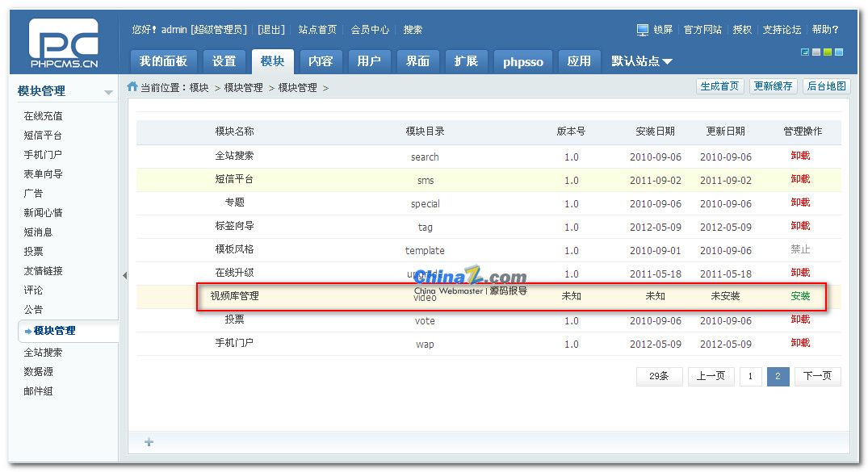This screenshot has height=472, width=868.
Task: Click page 2 in pagination
Action: point(778,376)
